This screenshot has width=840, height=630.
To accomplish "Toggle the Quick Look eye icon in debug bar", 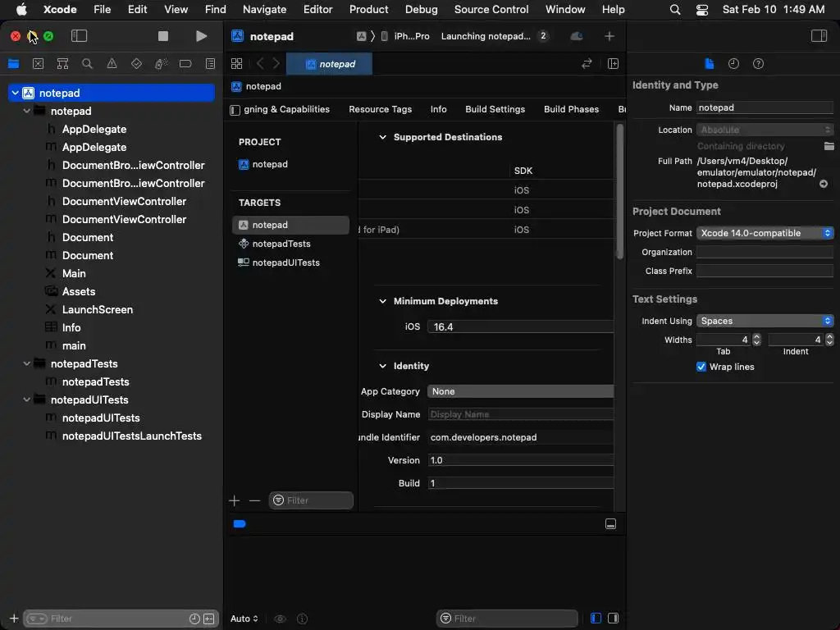I will pos(280,619).
